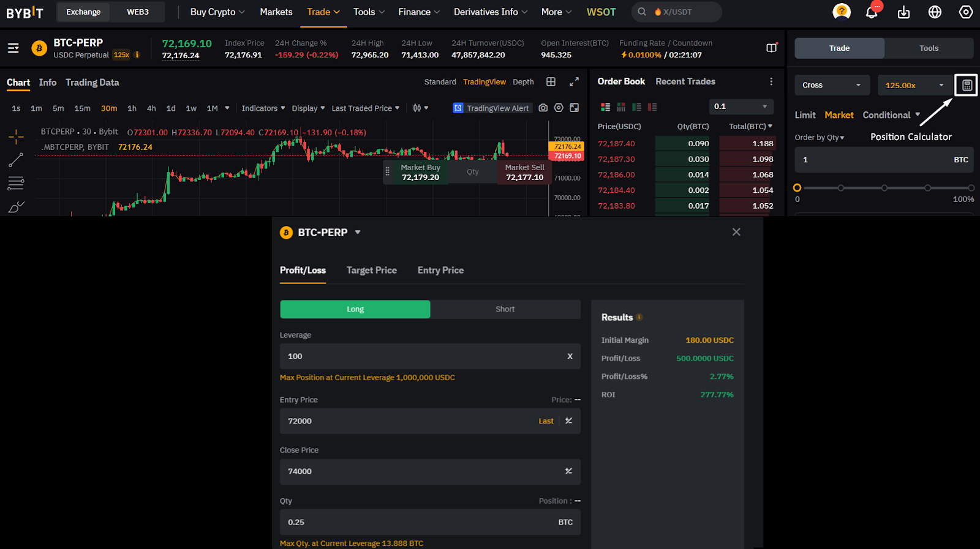Screen dimensions: 980x549
Task: Open the chart multi-grid layout icon
Action: pyautogui.click(x=551, y=82)
